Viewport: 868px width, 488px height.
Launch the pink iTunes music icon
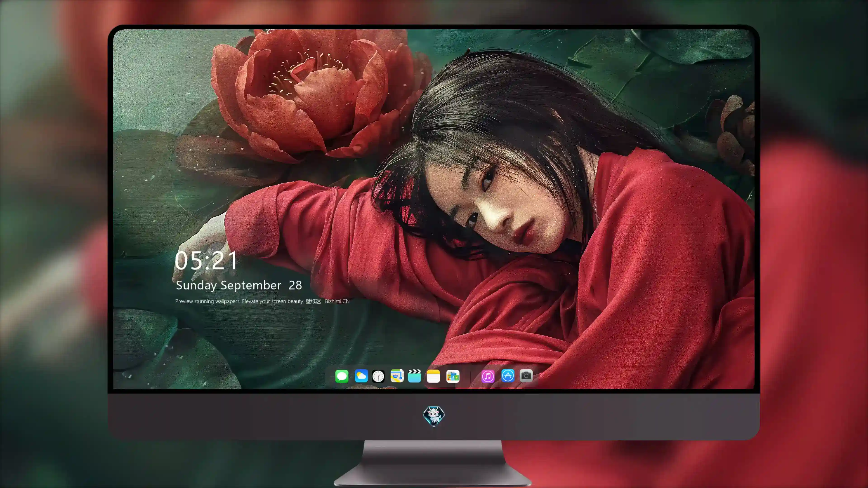coord(488,376)
